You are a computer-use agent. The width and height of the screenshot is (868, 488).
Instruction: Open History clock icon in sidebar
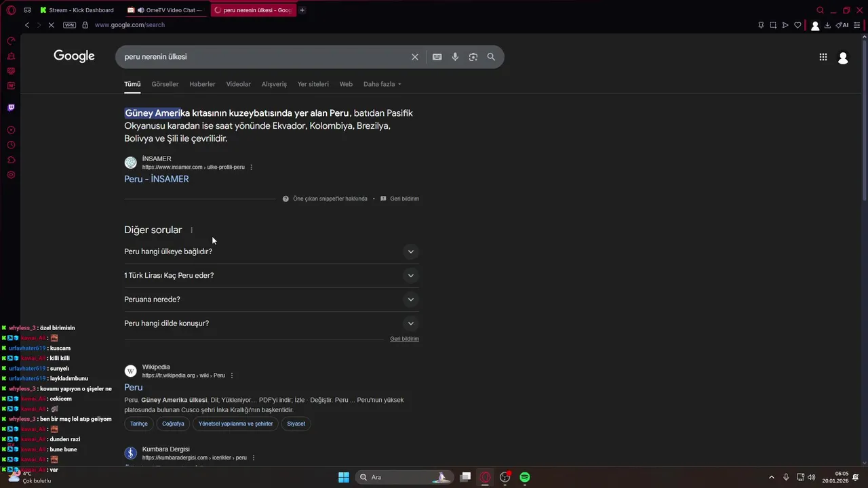tap(11, 145)
